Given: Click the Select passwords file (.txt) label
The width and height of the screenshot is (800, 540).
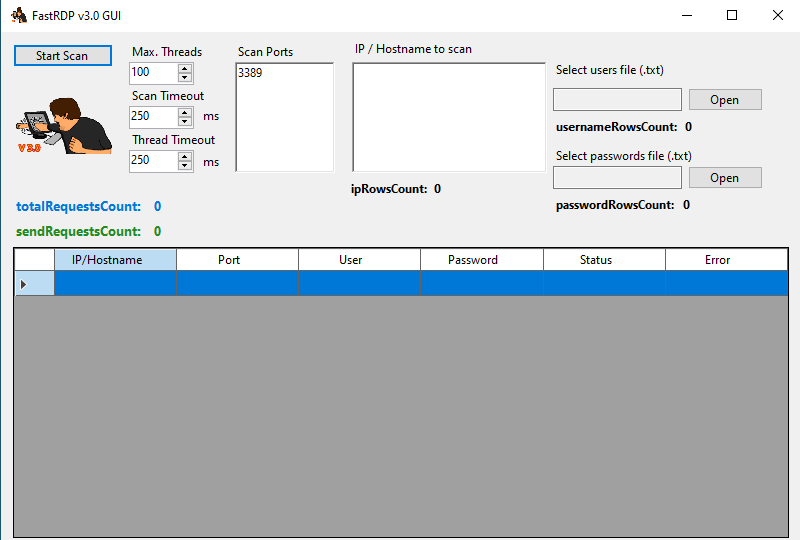Looking at the screenshot, I should coord(623,156).
